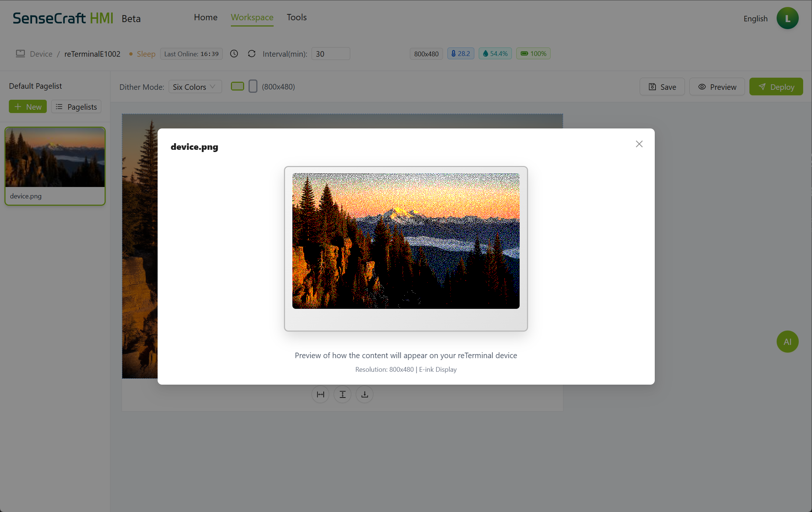This screenshot has height=512, width=812.
Task: Click the fit-to-height icon below canvas
Action: point(342,394)
